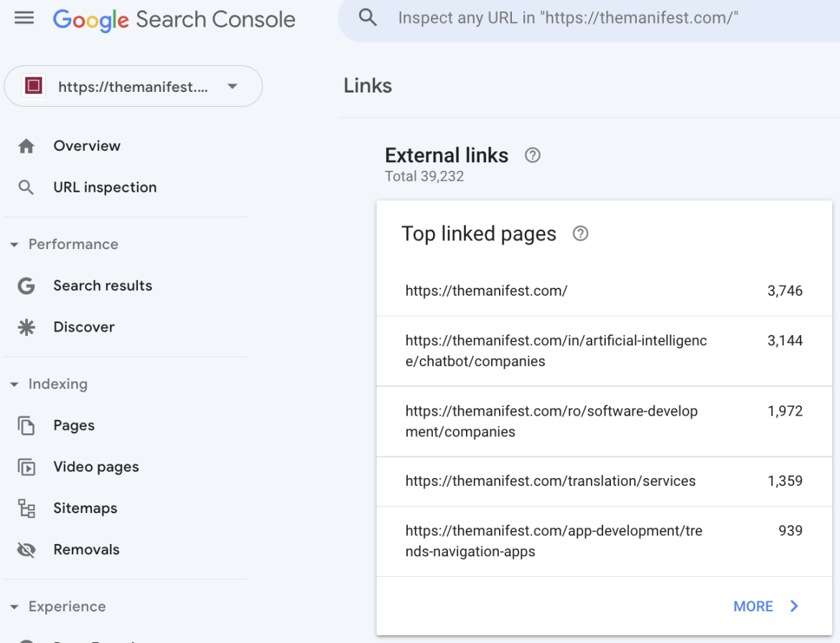Select the Search results icon
This screenshot has height=643, width=840.
pyautogui.click(x=27, y=285)
